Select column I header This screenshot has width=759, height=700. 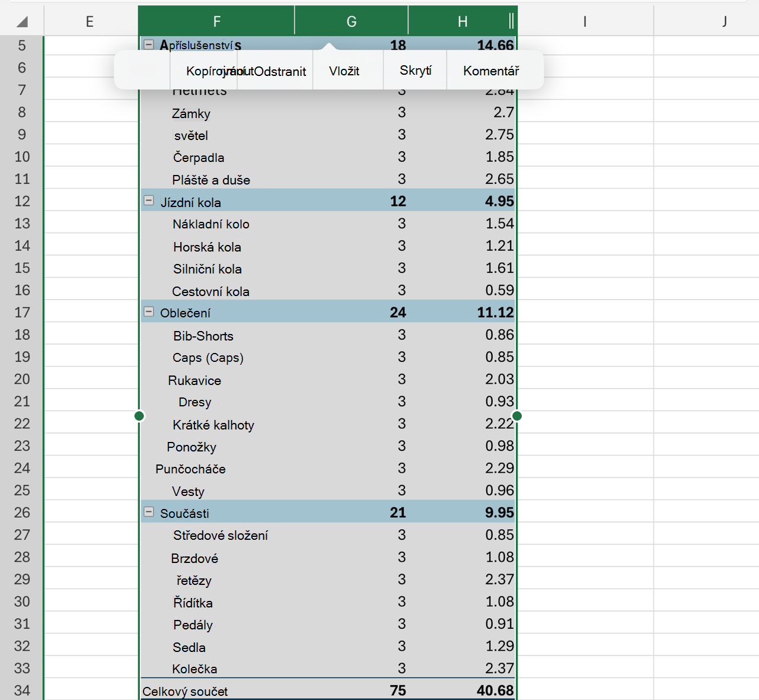[585, 21]
